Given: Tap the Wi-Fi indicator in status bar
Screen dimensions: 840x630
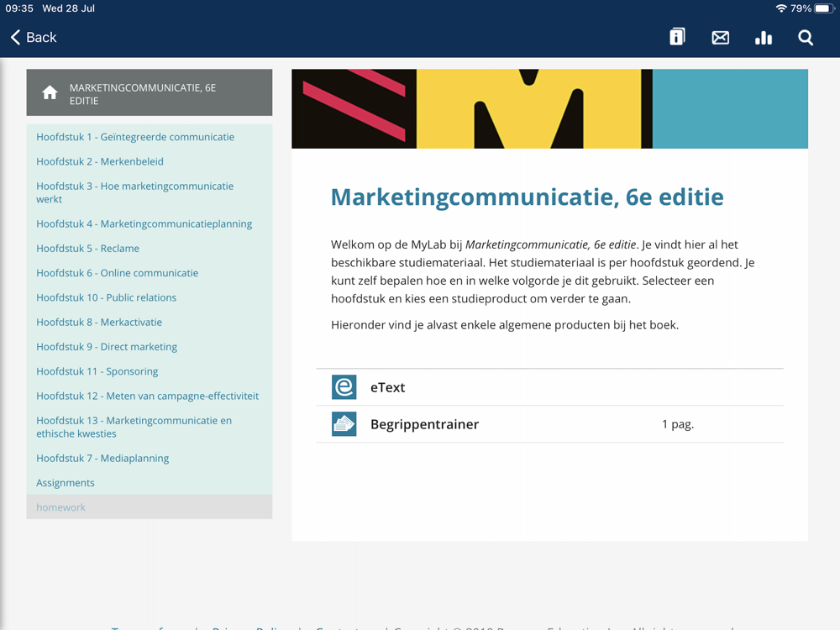Looking at the screenshot, I should [x=781, y=8].
